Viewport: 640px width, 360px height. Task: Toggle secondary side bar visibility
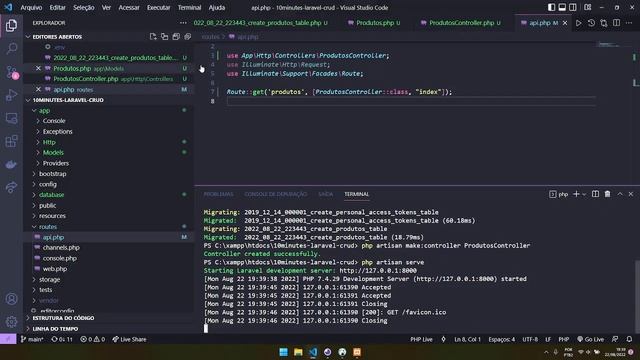click(573, 7)
